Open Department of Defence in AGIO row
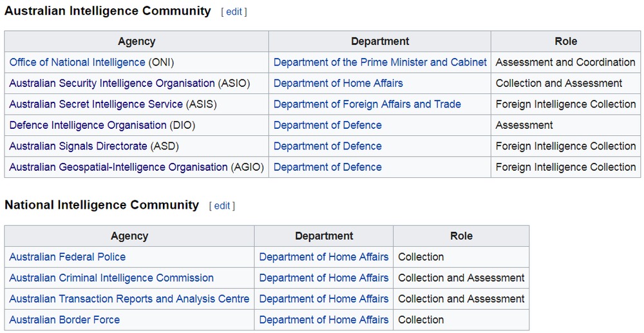 327,167
